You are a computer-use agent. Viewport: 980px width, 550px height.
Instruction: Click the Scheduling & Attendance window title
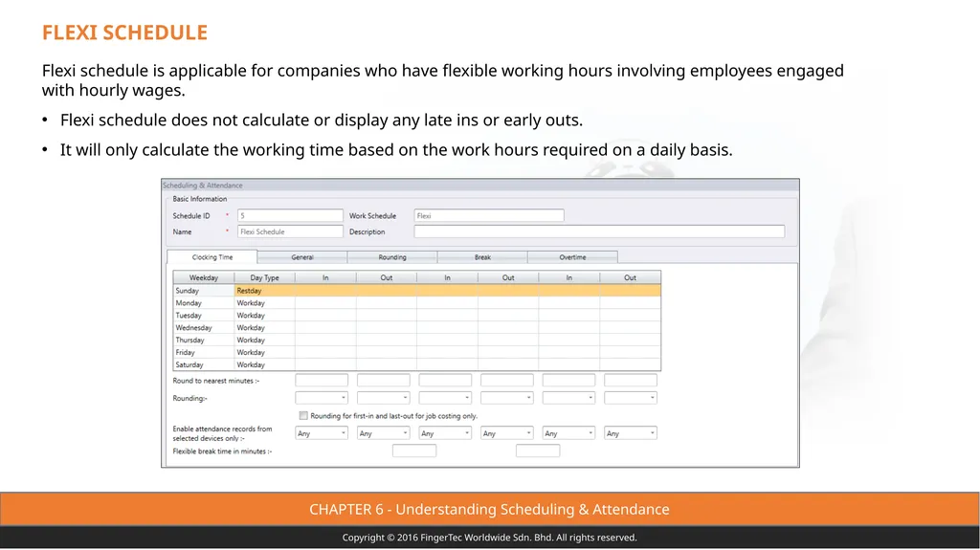203,185
